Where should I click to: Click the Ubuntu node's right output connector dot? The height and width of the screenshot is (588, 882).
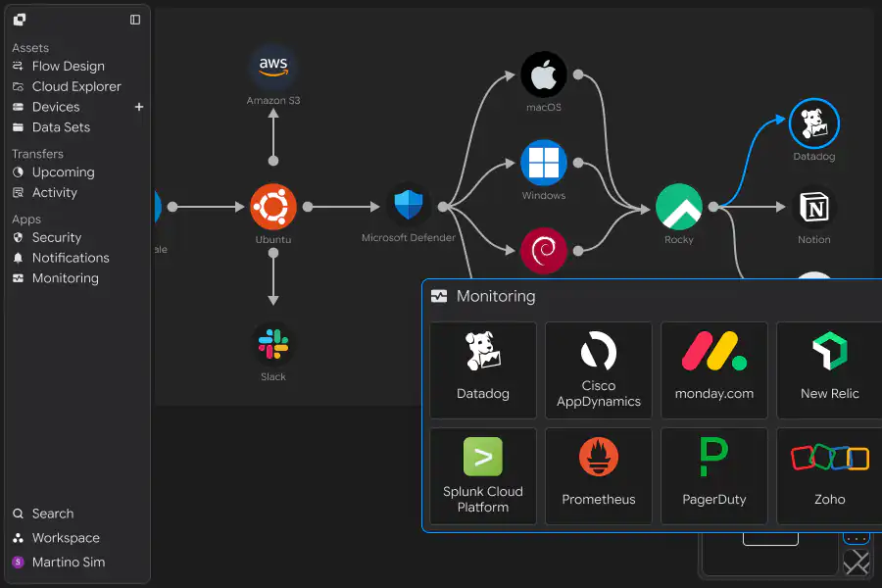[x=308, y=207]
